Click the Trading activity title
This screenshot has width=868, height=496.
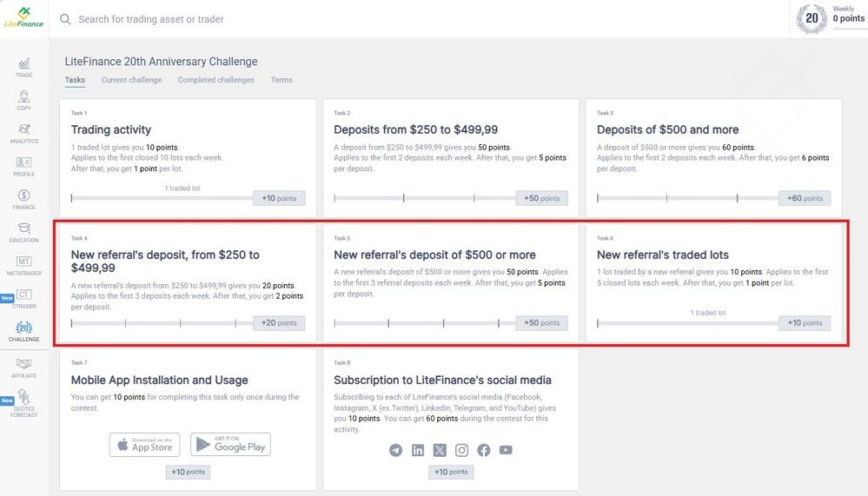(x=110, y=129)
